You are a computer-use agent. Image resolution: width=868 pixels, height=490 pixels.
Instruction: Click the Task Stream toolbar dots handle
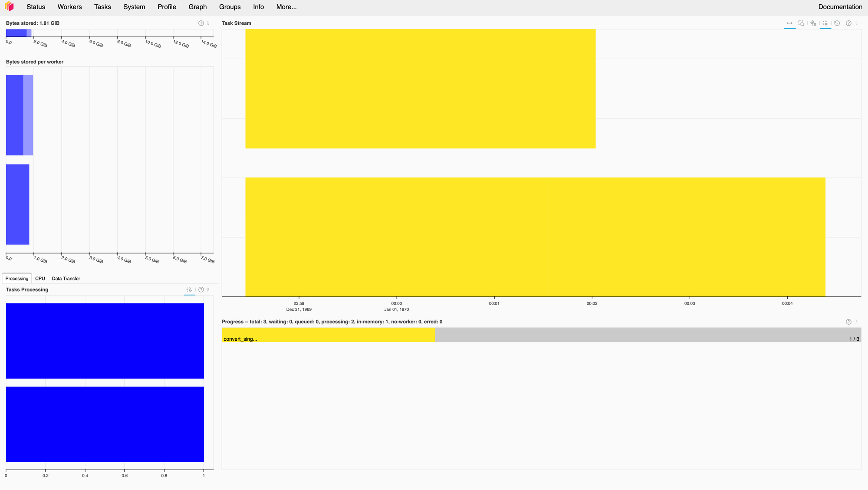(856, 23)
